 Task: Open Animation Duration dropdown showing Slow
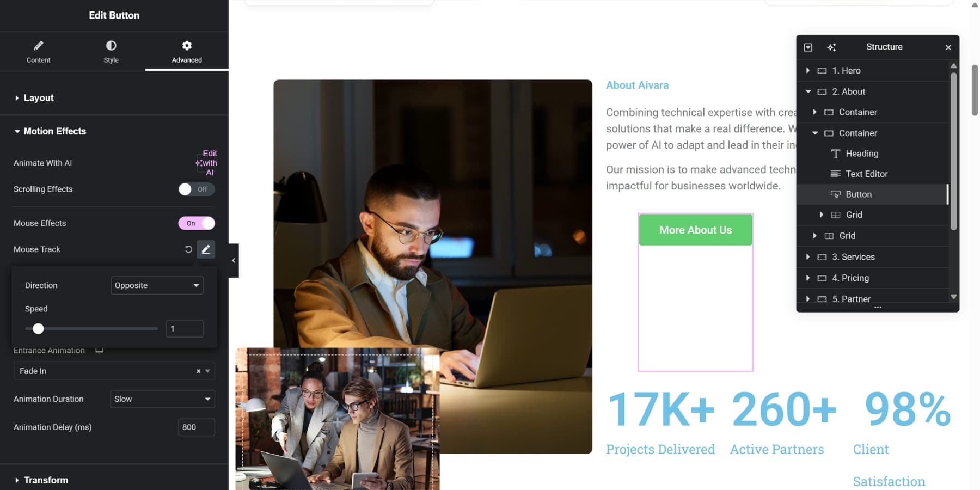pyautogui.click(x=162, y=399)
